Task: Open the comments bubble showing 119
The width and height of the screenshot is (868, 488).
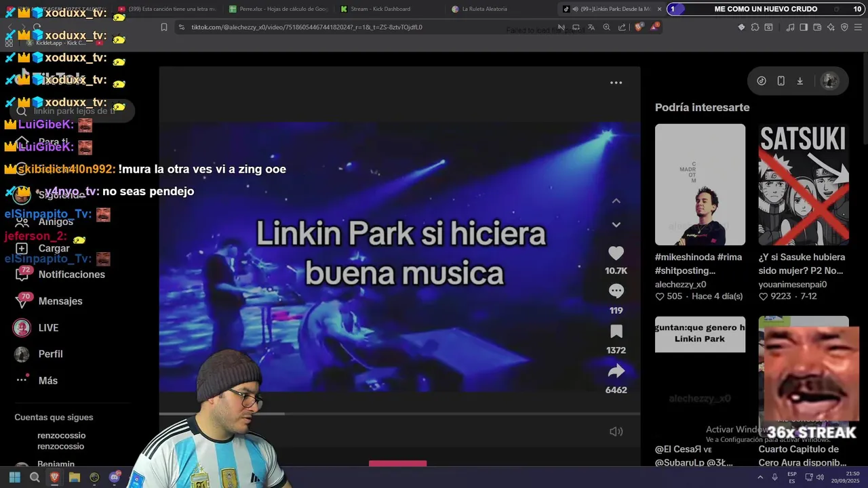Action: pos(616,291)
